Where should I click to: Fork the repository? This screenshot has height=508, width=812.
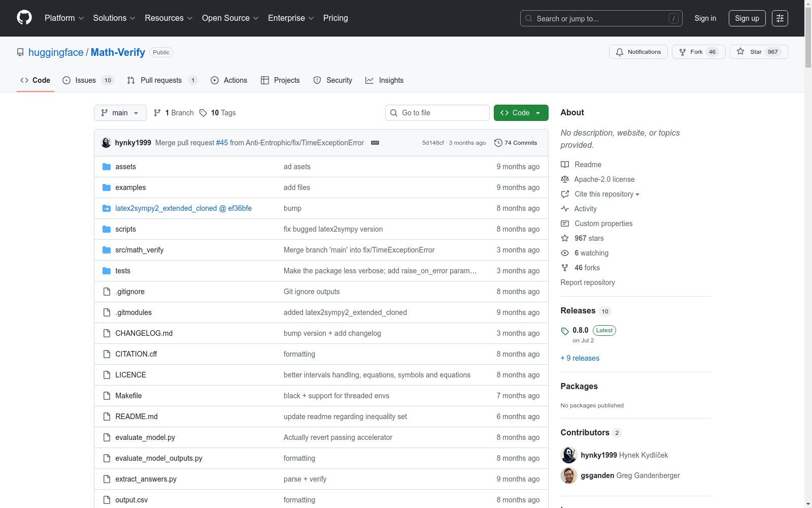[699, 52]
